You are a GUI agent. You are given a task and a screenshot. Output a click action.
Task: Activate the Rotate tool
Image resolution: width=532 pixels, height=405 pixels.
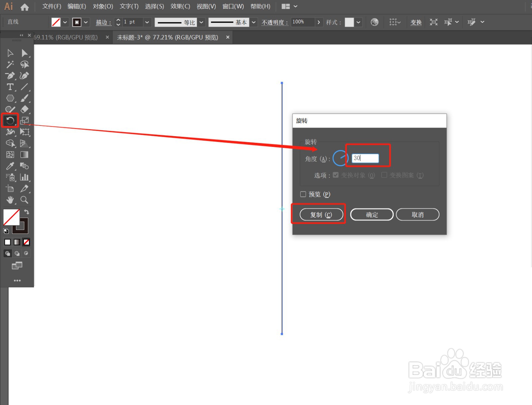pyautogui.click(x=10, y=121)
